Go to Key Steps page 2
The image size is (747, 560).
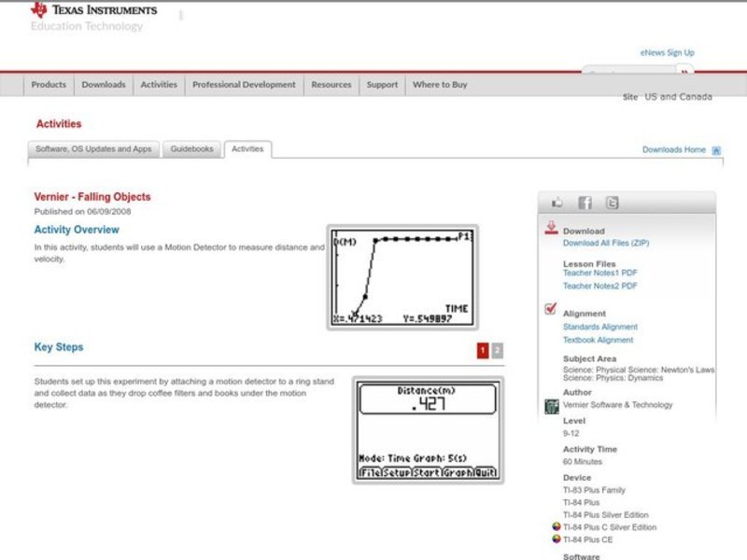pyautogui.click(x=497, y=350)
